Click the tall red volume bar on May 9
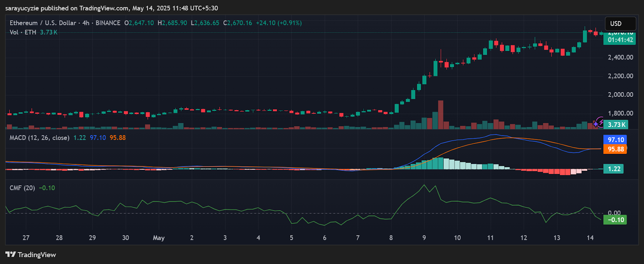The height and width of the screenshot is (264, 644). [x=440, y=115]
